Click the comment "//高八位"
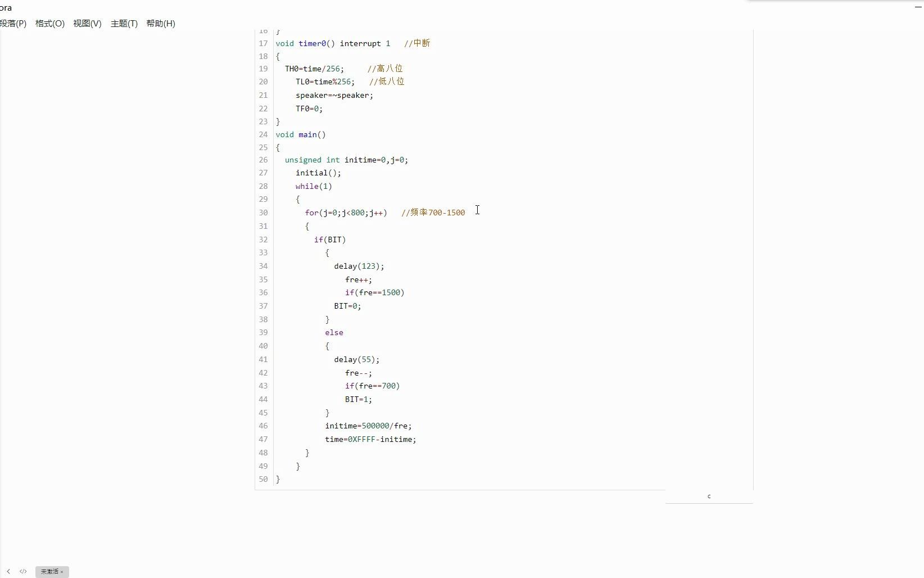Screen dimensions: 924x578 coord(385,69)
